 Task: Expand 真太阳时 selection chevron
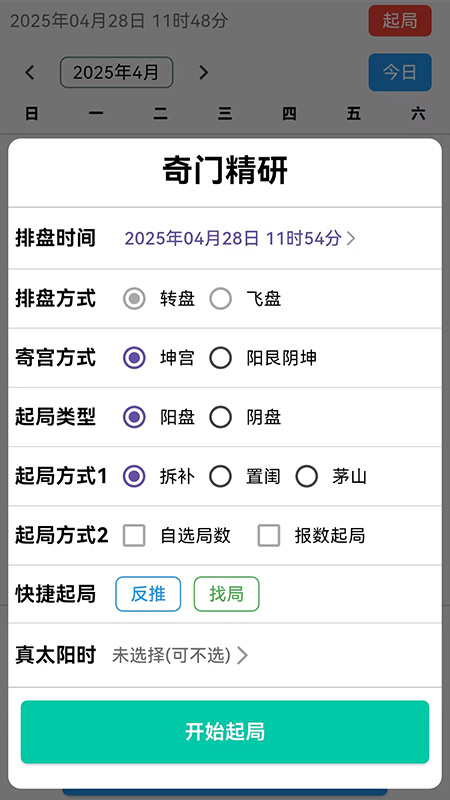[x=242, y=656]
